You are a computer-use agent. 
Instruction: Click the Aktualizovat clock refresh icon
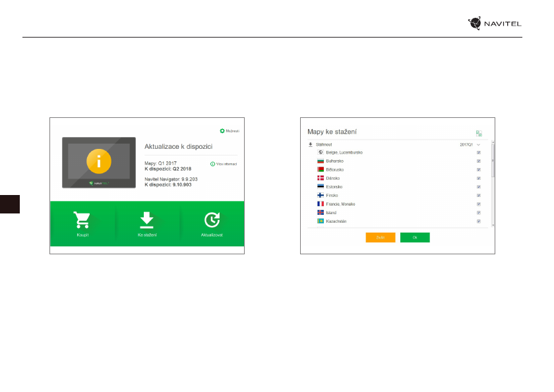pyautogui.click(x=212, y=219)
